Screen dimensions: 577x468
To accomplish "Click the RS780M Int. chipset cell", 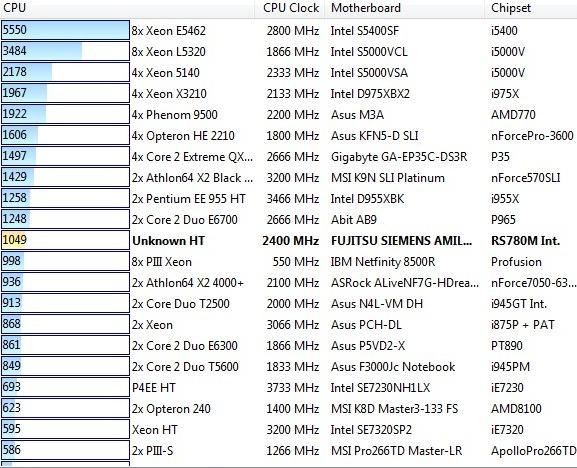I will (525, 241).
